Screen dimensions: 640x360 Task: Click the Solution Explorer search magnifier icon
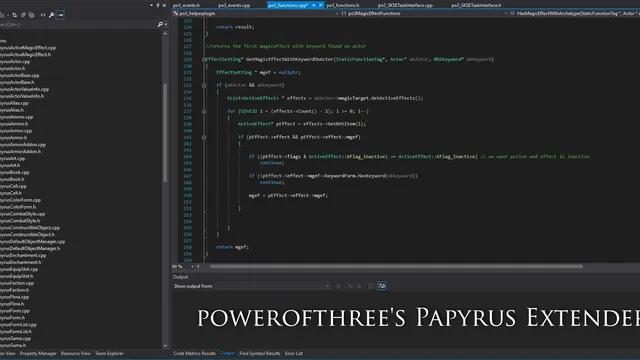tap(160, 24)
